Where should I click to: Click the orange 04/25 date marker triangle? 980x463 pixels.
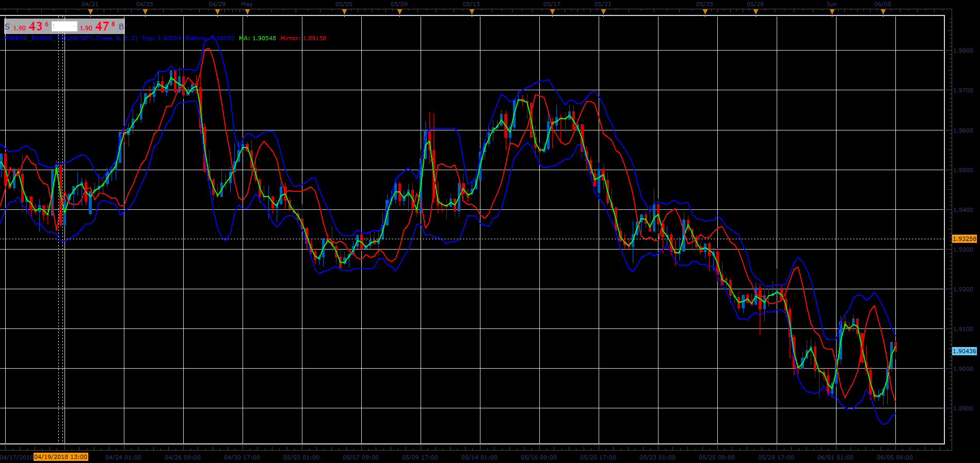[145, 11]
